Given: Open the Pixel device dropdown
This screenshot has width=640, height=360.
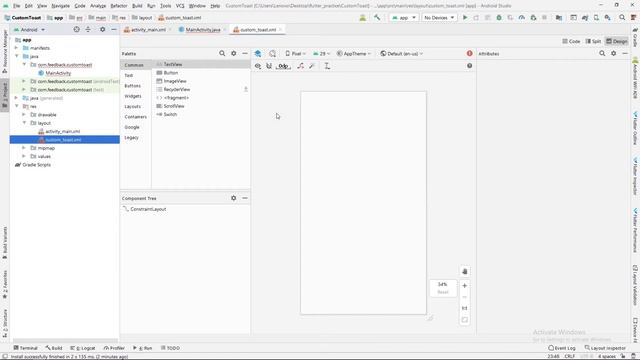Looking at the screenshot, I should pyautogui.click(x=296, y=53).
